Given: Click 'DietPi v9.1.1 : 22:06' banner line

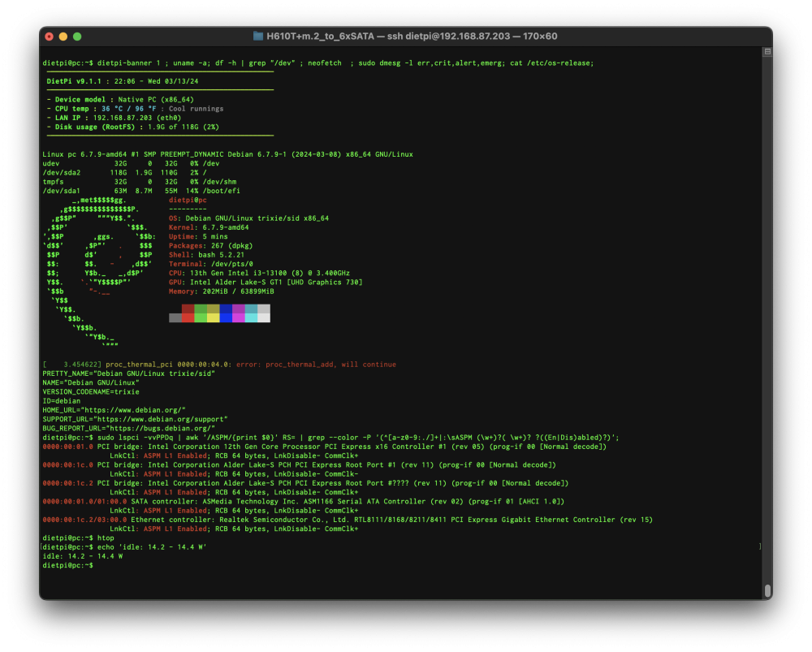Looking at the screenshot, I should click(123, 81).
